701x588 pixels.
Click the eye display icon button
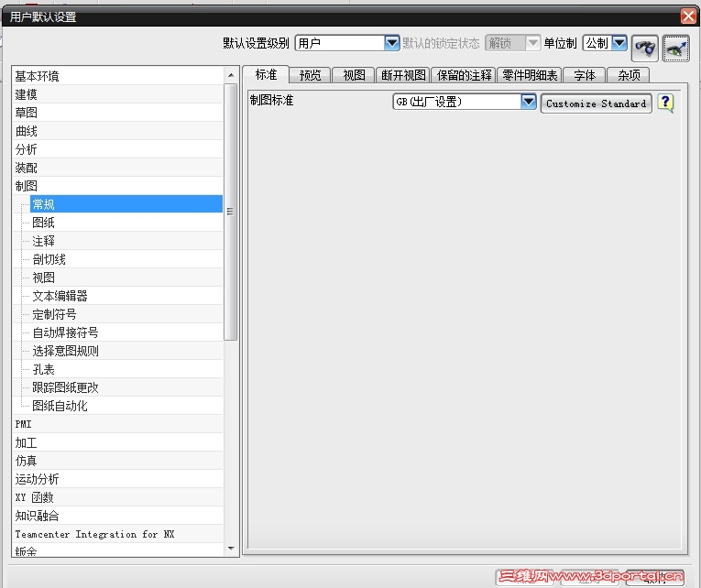pos(676,49)
